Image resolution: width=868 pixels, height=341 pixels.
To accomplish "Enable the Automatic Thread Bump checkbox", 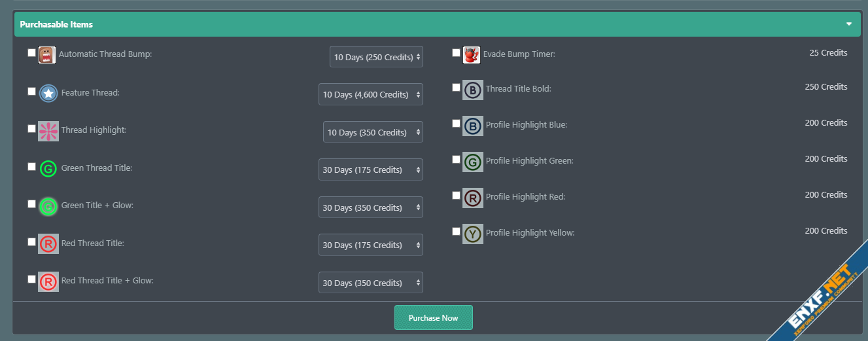I will (32, 53).
